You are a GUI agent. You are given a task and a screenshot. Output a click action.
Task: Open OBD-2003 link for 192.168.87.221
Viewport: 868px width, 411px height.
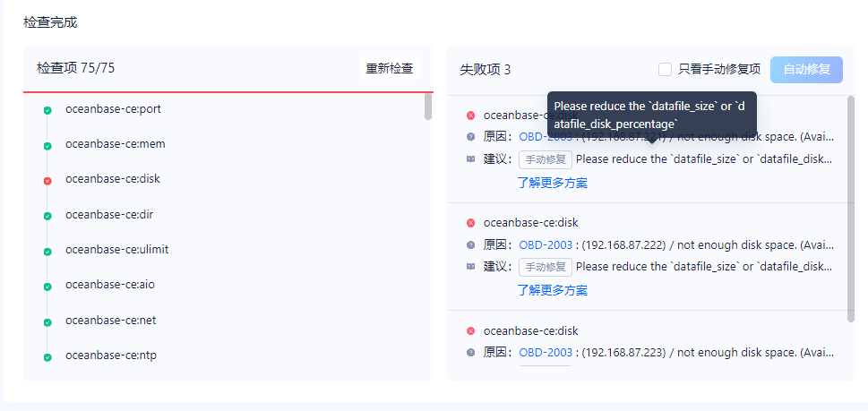pos(546,137)
